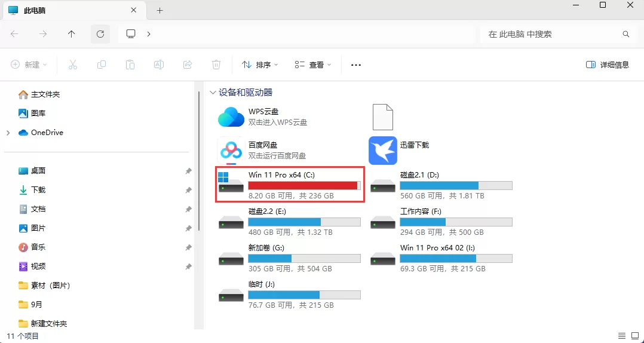
Task: Click '双击运行百度网盘' text
Action: pos(277,156)
